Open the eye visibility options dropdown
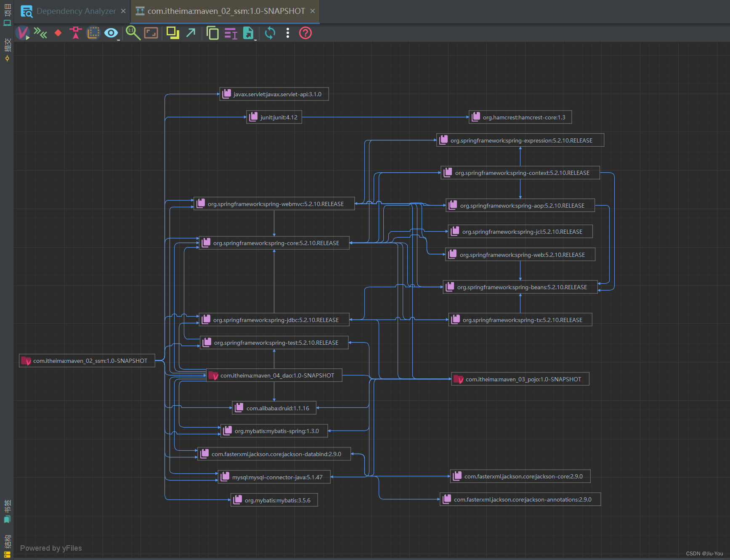 tap(111, 33)
